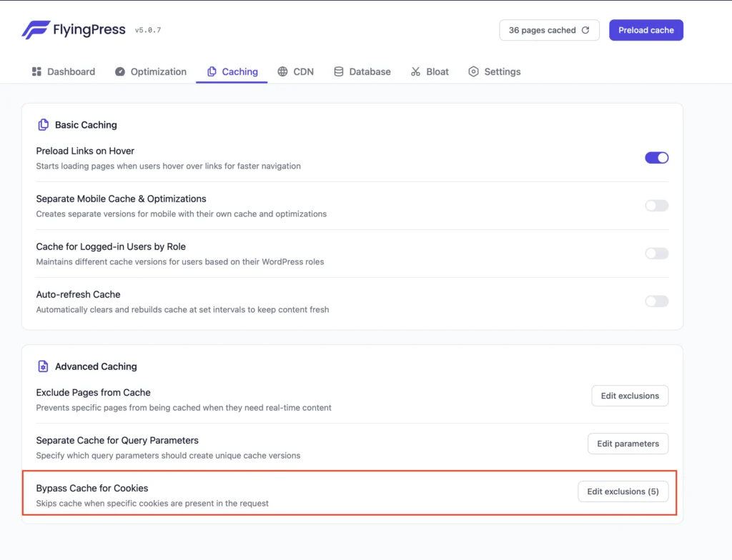The image size is (732, 560).
Task: Click the CDN globe icon
Action: pyautogui.click(x=282, y=71)
